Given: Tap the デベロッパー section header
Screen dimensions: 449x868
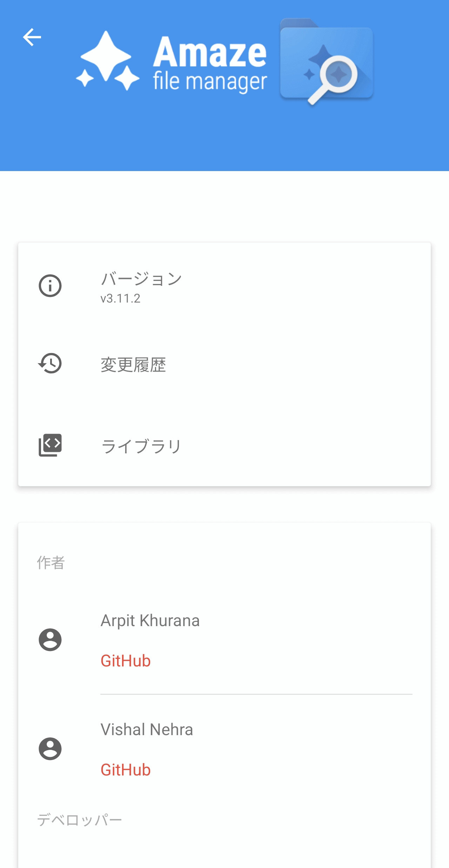Looking at the screenshot, I should click(x=80, y=820).
